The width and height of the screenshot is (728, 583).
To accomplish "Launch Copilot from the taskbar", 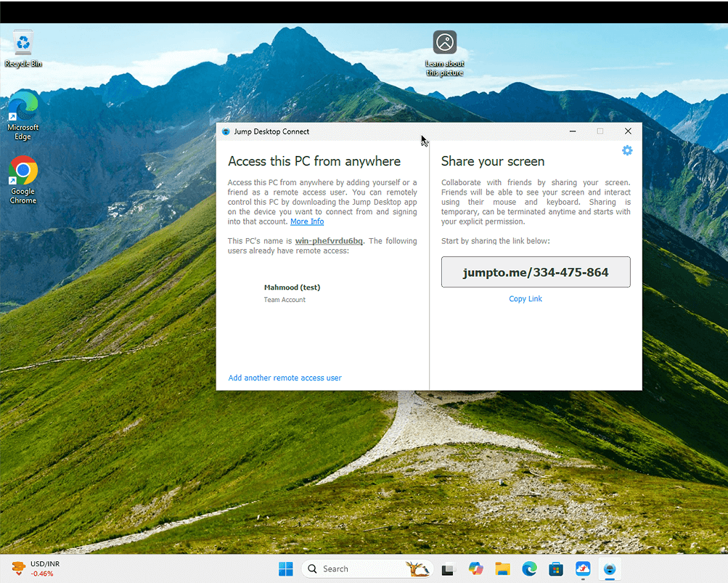I will coord(475,569).
